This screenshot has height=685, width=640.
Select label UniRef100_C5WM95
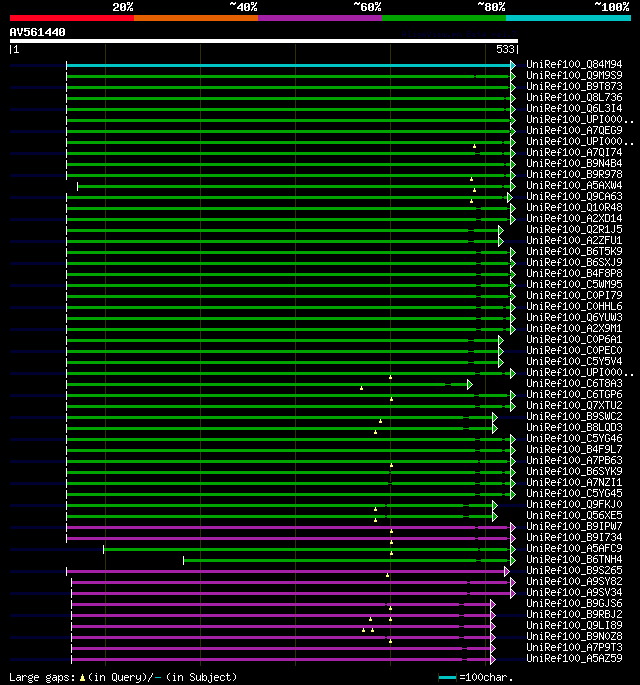(574, 284)
